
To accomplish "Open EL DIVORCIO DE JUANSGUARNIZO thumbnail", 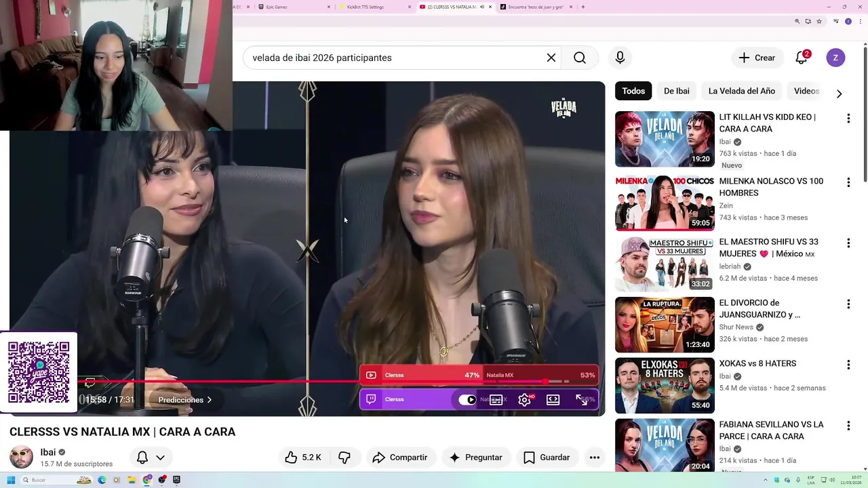I will [665, 325].
